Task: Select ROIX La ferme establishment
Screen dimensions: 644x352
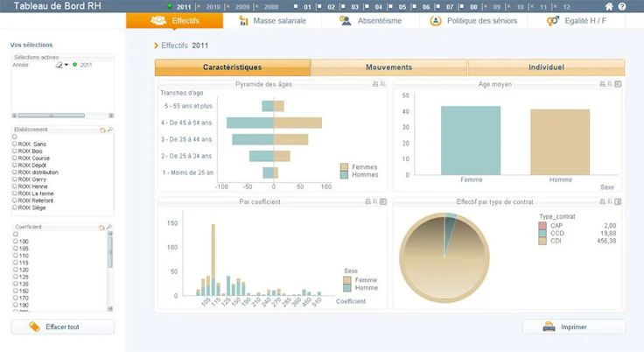Action: 33,194
